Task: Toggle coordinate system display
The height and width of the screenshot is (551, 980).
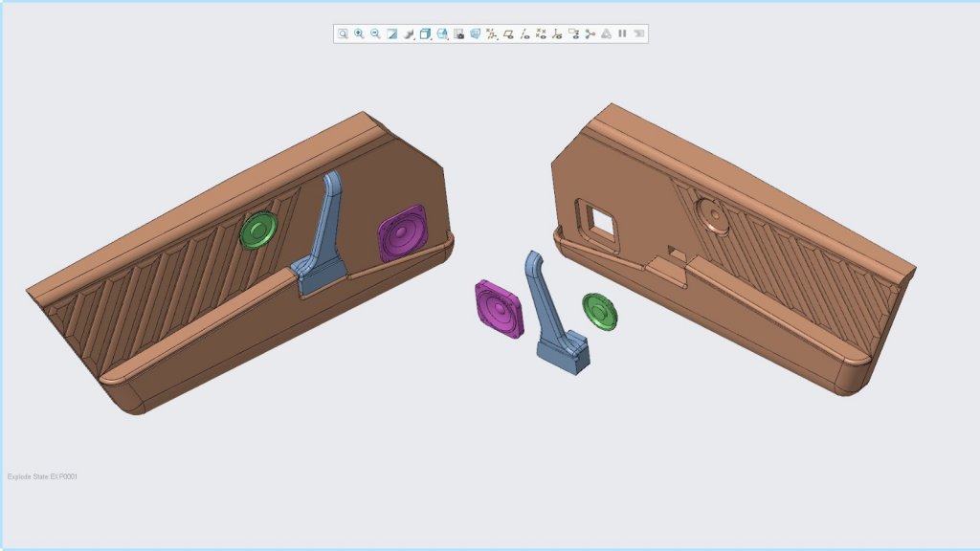Action: click(x=558, y=33)
